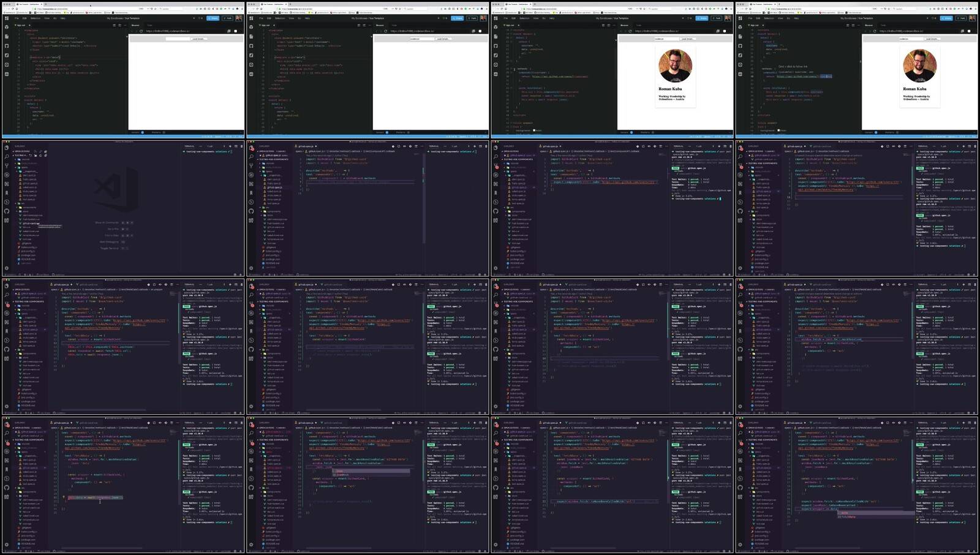Click bookmarks icon in VS Code welcome-screen frame

[7, 193]
